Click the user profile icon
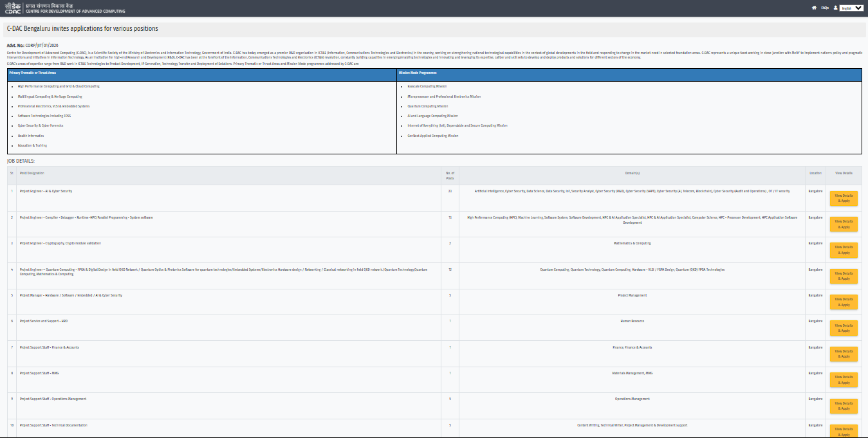Screen dimensions: 868x438 click(x=835, y=8)
